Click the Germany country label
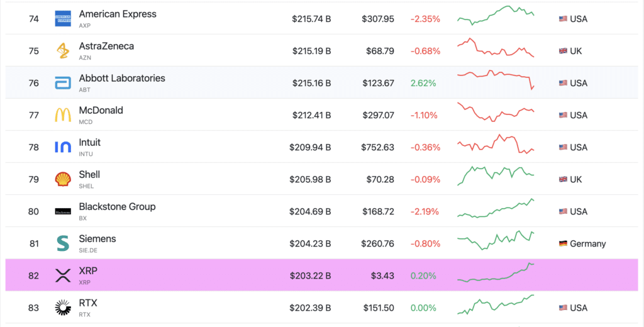Viewport: 644px width, 327px height. click(x=588, y=243)
